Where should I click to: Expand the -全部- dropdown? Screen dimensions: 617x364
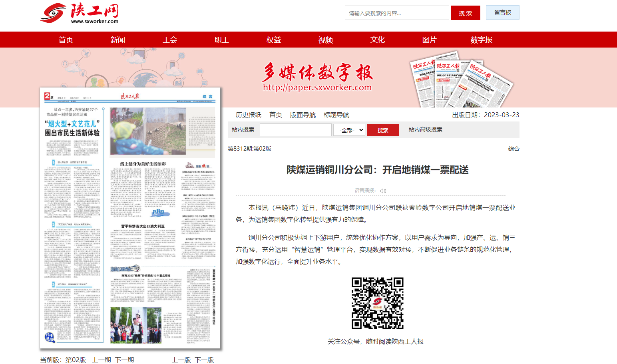pyautogui.click(x=349, y=130)
